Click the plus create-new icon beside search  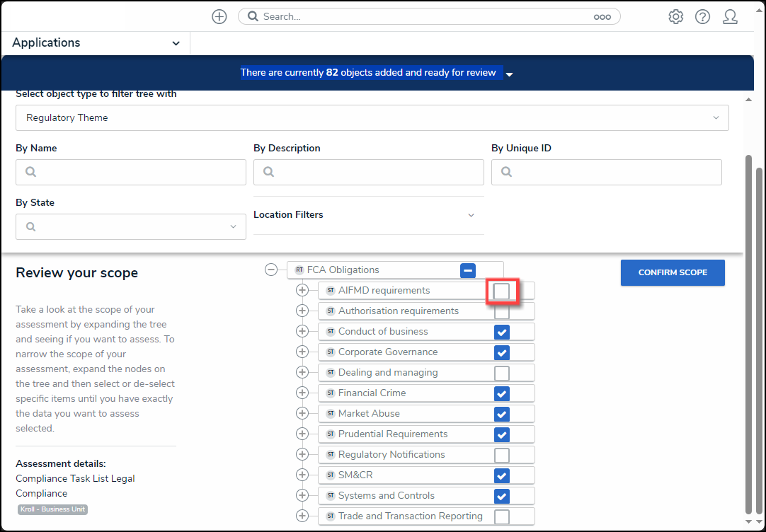[x=219, y=17]
